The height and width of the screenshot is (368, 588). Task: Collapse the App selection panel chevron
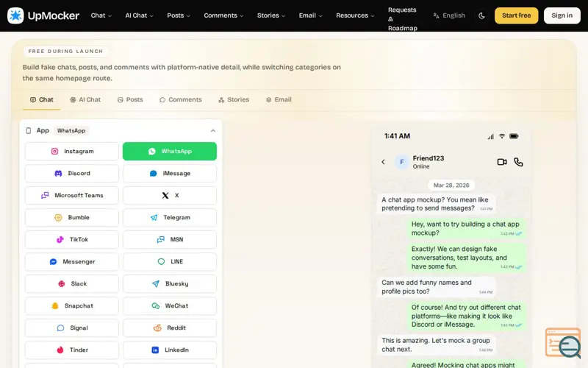(213, 131)
